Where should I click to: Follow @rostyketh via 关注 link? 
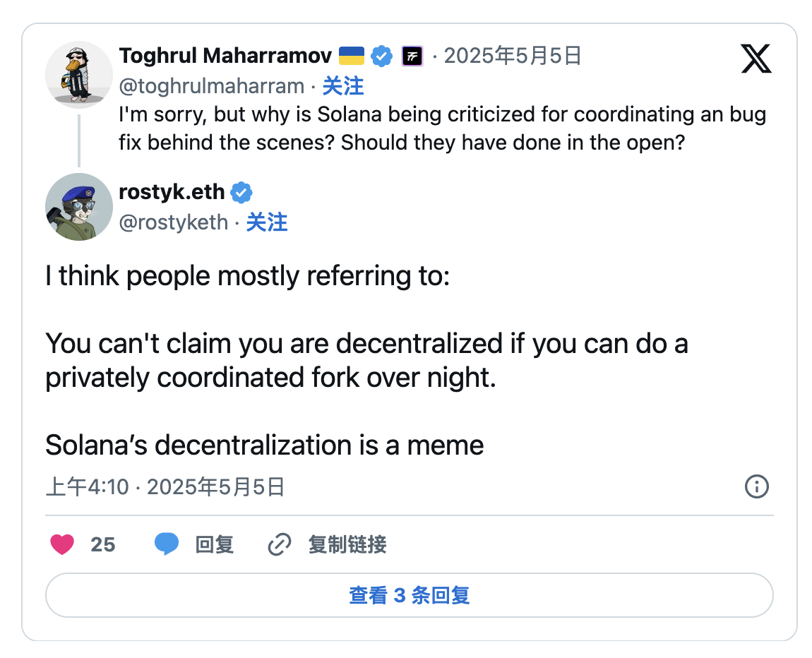tap(267, 222)
